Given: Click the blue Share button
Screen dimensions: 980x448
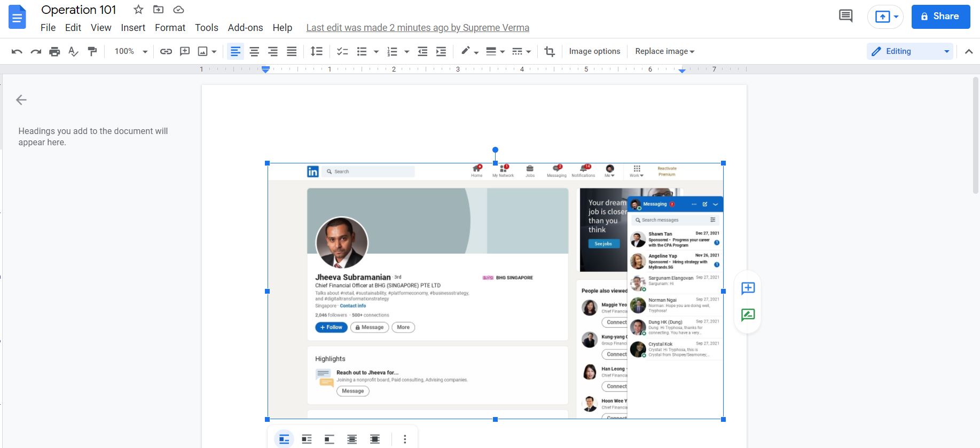Looking at the screenshot, I should click(x=940, y=17).
